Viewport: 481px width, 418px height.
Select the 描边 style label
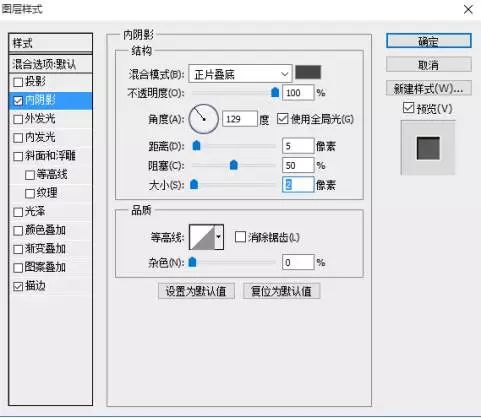point(35,286)
